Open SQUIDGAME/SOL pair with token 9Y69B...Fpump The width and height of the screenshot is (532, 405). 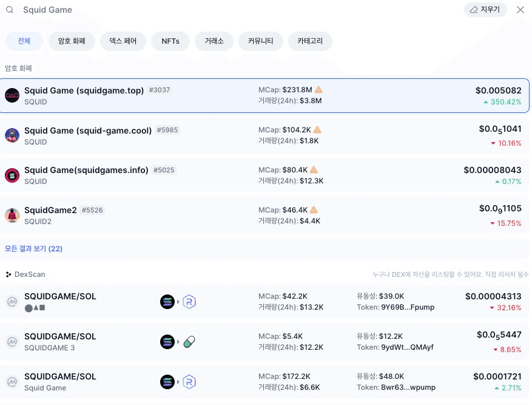click(x=264, y=302)
